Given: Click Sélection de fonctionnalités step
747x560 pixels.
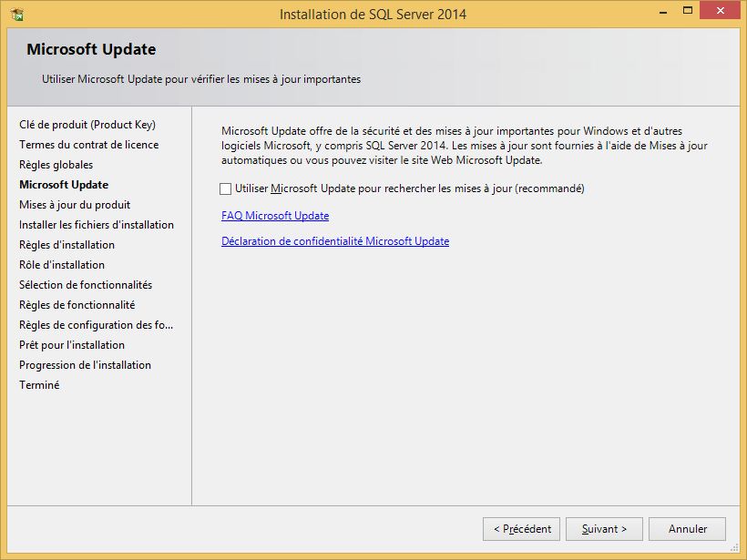Looking at the screenshot, I should 86,285.
